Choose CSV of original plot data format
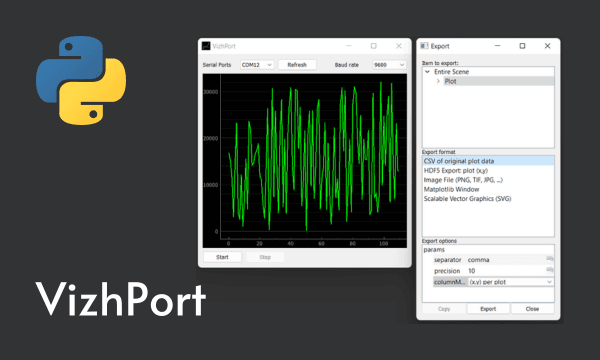The height and width of the screenshot is (360, 600). coord(488,161)
